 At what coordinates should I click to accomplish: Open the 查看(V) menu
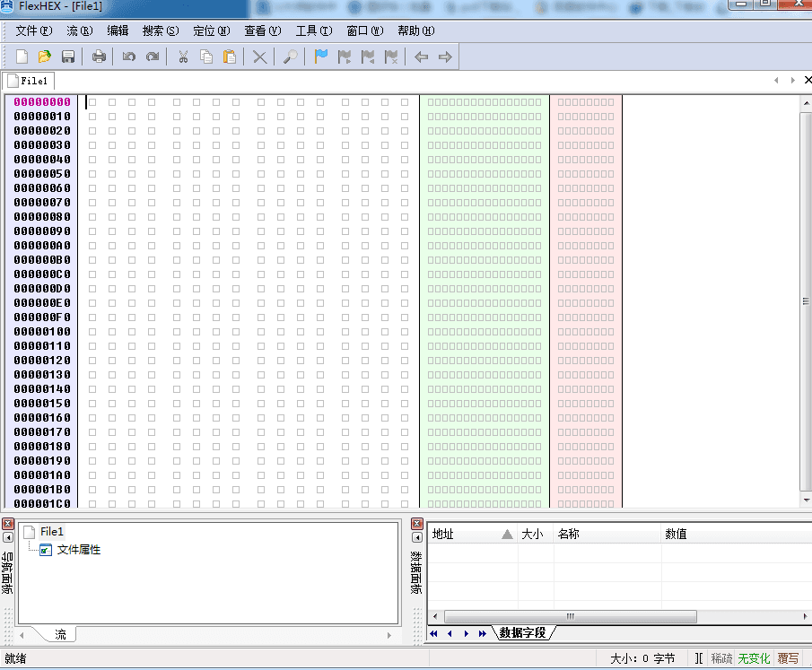point(263,31)
